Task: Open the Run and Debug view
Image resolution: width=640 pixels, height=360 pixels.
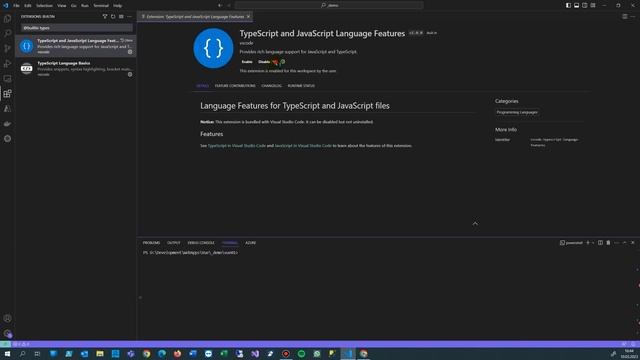Action: pyautogui.click(x=7, y=64)
